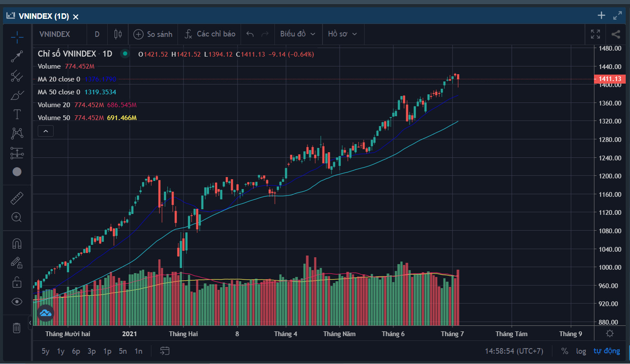Toggle the log scale option

(581, 351)
